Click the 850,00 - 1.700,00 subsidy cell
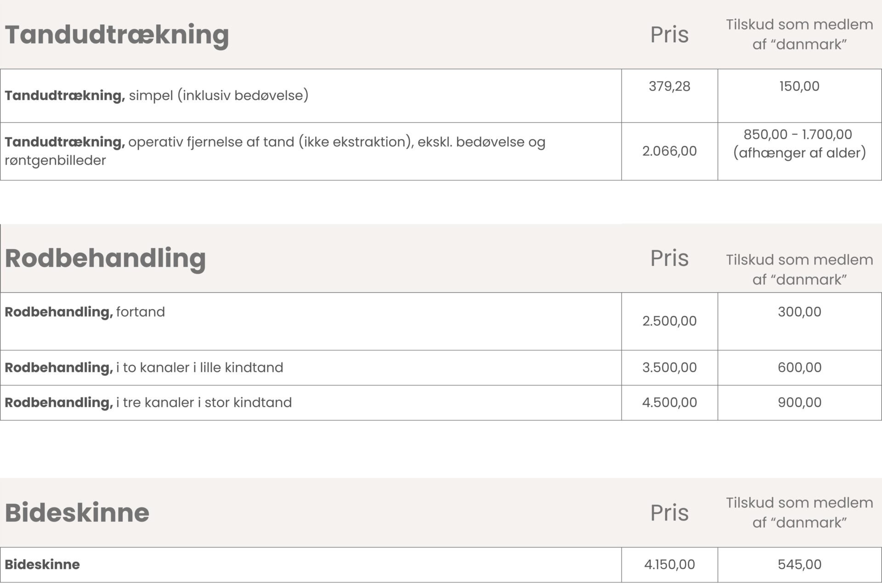The image size is (882, 588). tap(799, 143)
